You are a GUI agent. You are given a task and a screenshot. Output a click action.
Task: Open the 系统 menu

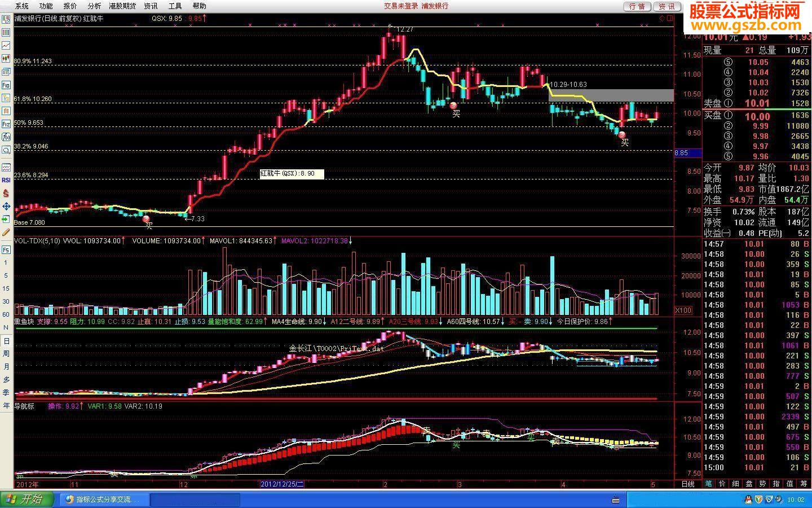(x=21, y=6)
